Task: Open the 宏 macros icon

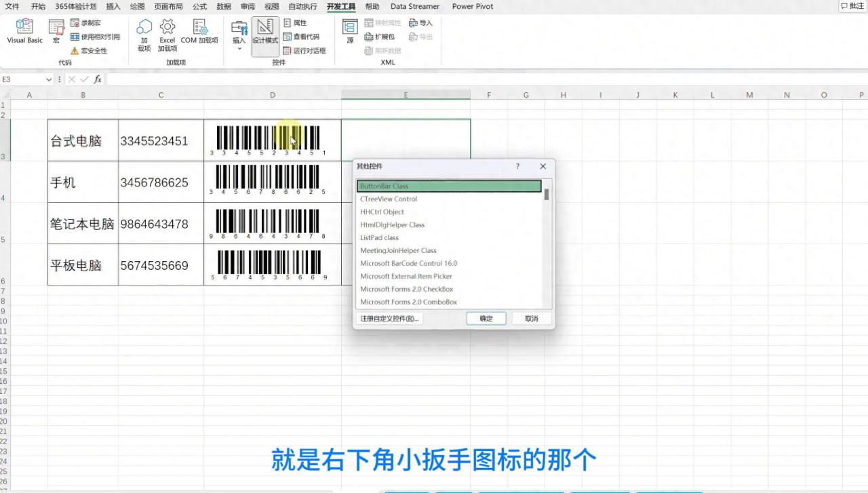Action: [56, 31]
